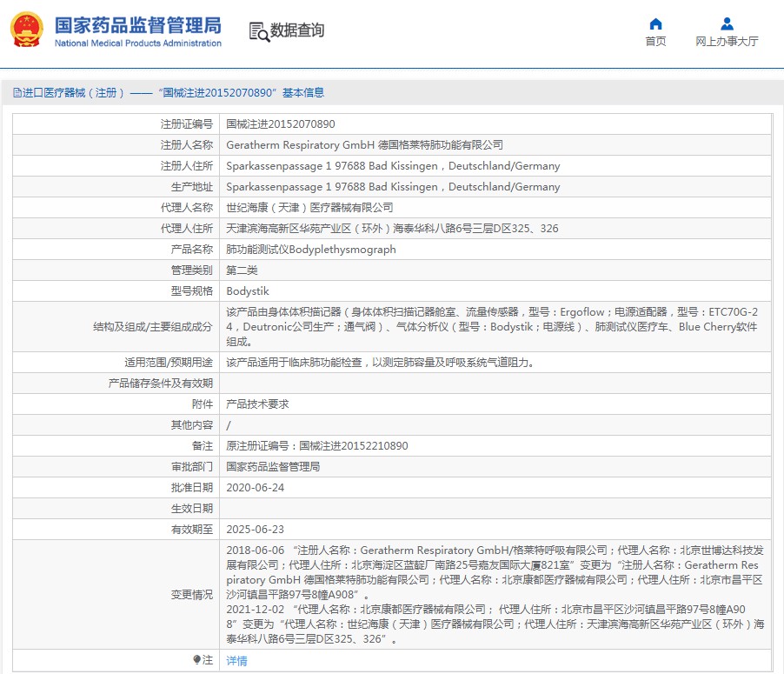
Task: Select the address in the 生产地址 row
Action: click(393, 187)
